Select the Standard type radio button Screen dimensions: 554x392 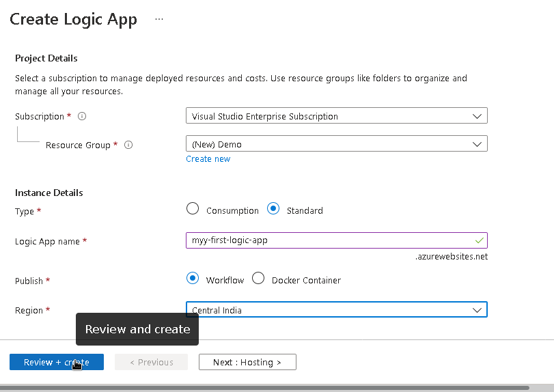click(x=273, y=210)
